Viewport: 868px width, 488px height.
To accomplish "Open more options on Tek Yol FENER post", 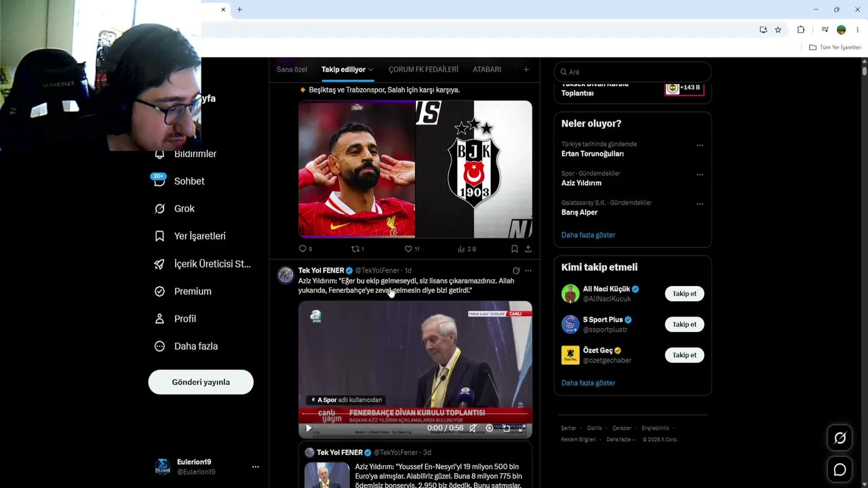I will click(528, 270).
